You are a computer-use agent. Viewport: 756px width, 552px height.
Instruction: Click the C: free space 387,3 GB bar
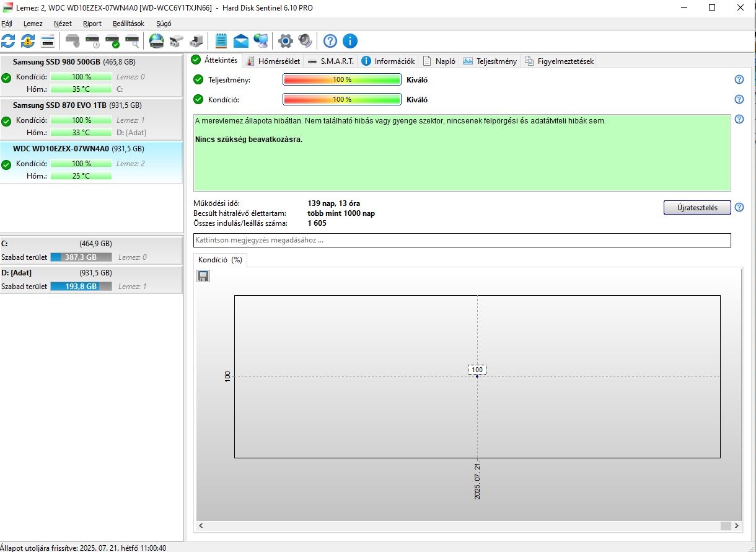(x=81, y=257)
